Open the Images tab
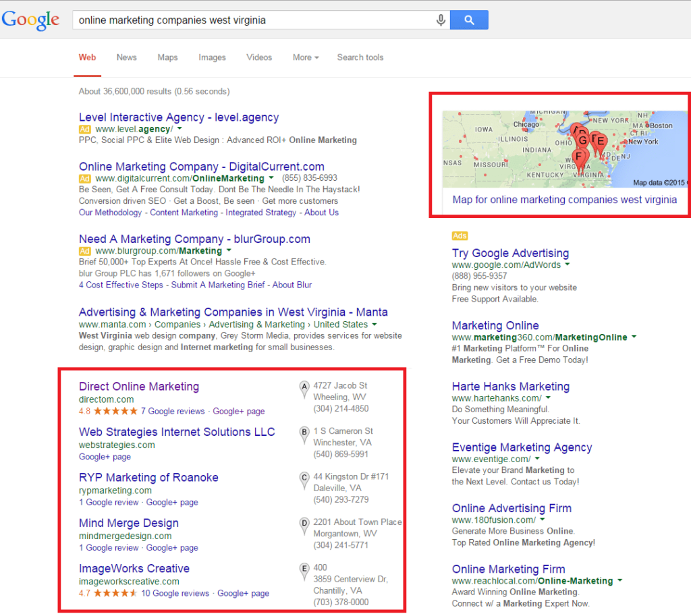 click(212, 57)
